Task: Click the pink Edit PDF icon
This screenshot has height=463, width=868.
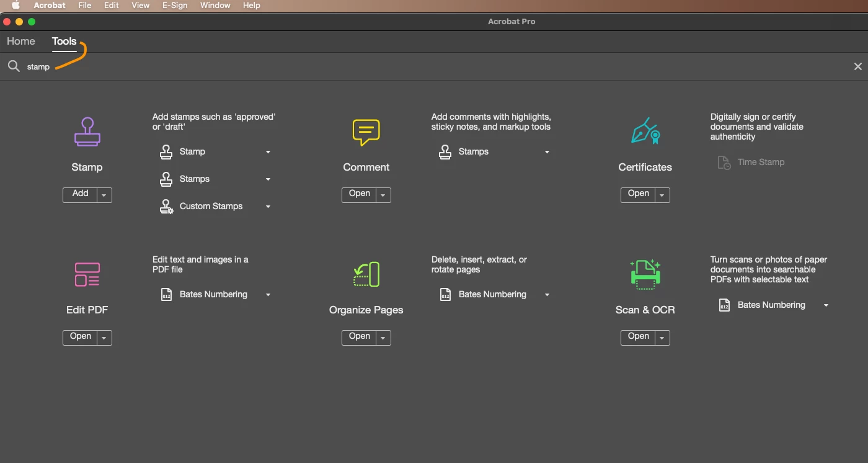Action: pos(87,274)
